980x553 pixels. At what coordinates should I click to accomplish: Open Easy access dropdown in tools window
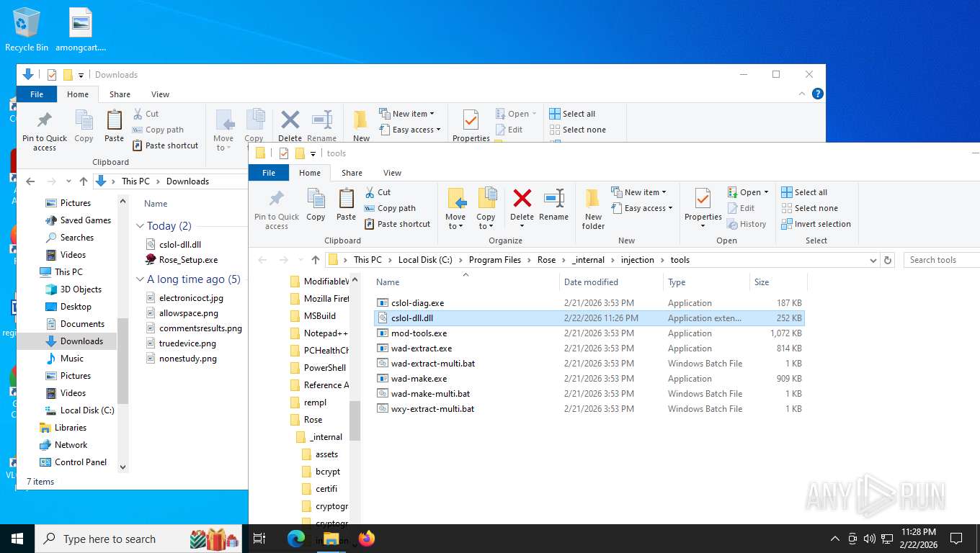click(x=641, y=208)
